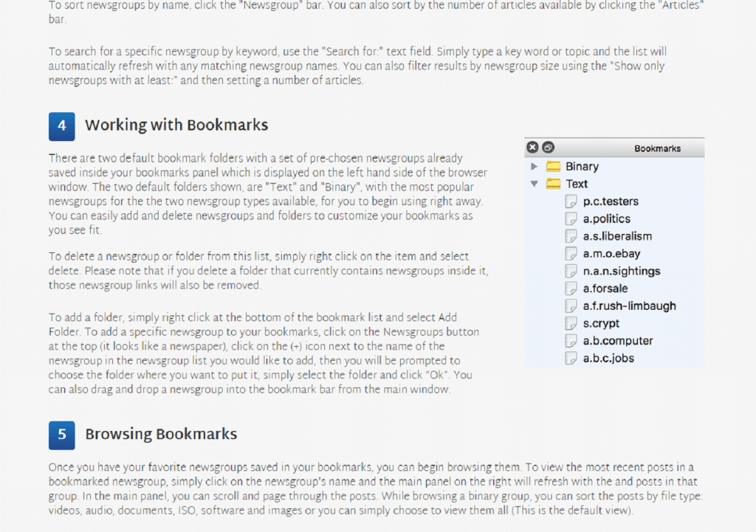This screenshot has height=532, width=756.
Task: Select the a.politics newsgroup bookmark
Action: [606, 219]
